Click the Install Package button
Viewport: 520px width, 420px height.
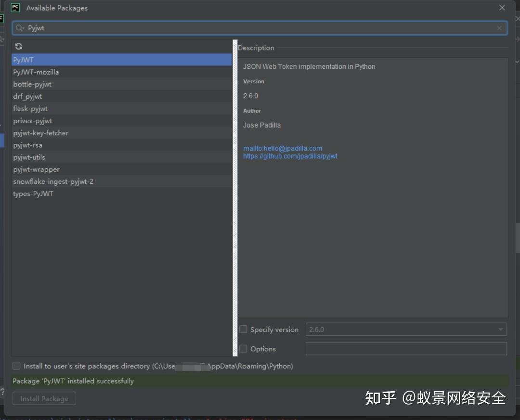pos(44,398)
